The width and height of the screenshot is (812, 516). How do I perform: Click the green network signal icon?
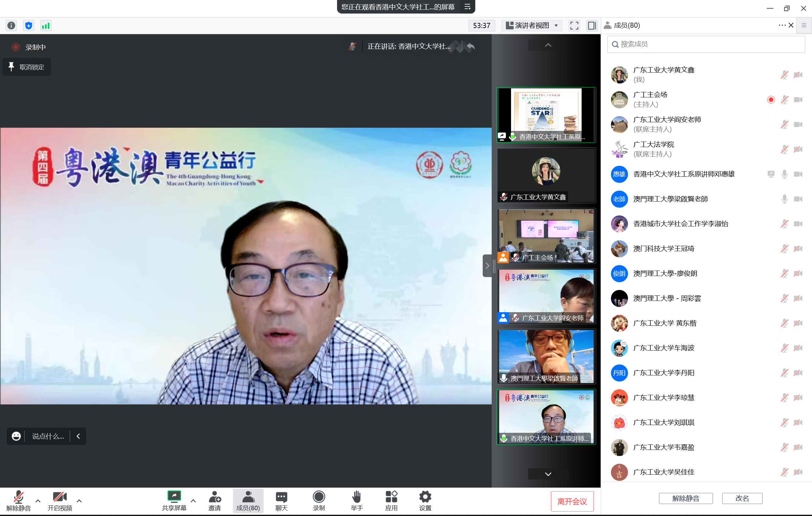[x=46, y=26]
